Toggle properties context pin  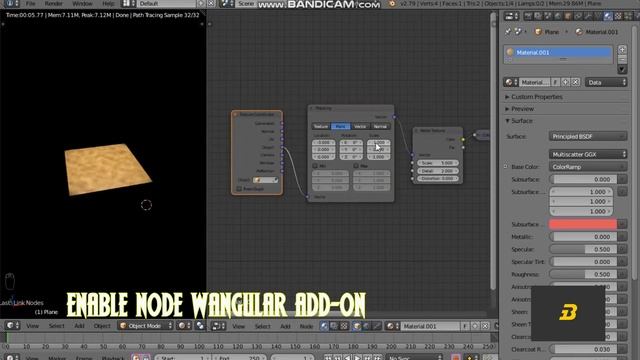click(508, 32)
